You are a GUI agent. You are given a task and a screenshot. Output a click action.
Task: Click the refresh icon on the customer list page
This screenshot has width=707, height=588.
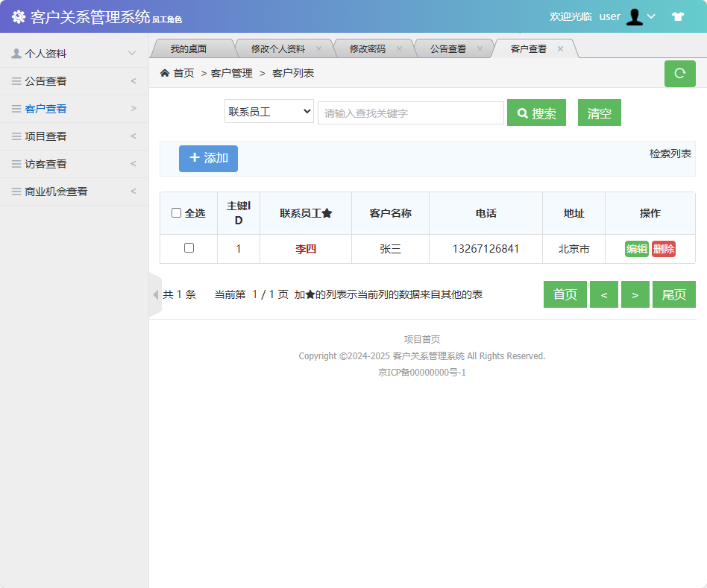coord(679,74)
